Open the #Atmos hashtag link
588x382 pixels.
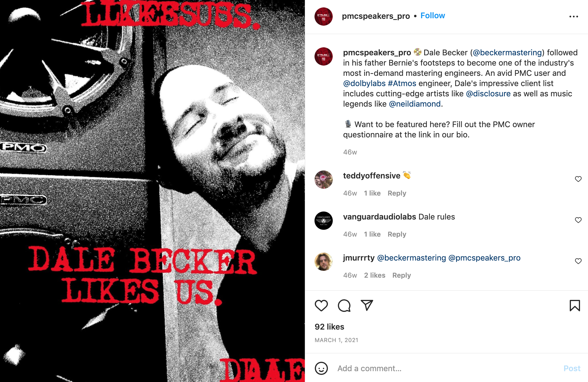click(402, 83)
